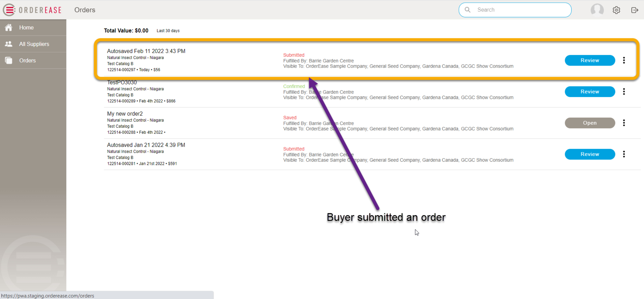Open options menu for TestPO3030
Image resolution: width=644 pixels, height=299 pixels.
pos(624,92)
